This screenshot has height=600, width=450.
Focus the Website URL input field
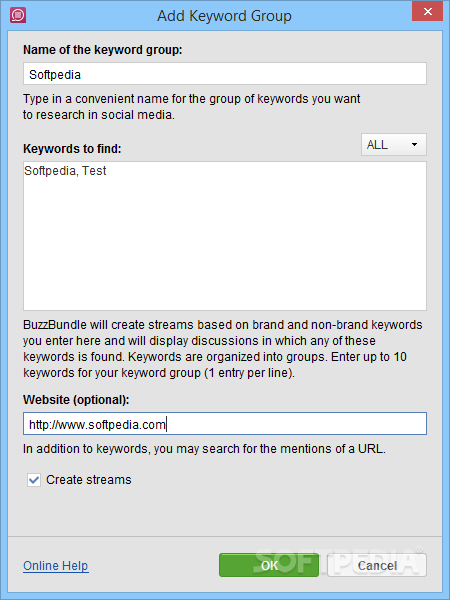coord(225,424)
